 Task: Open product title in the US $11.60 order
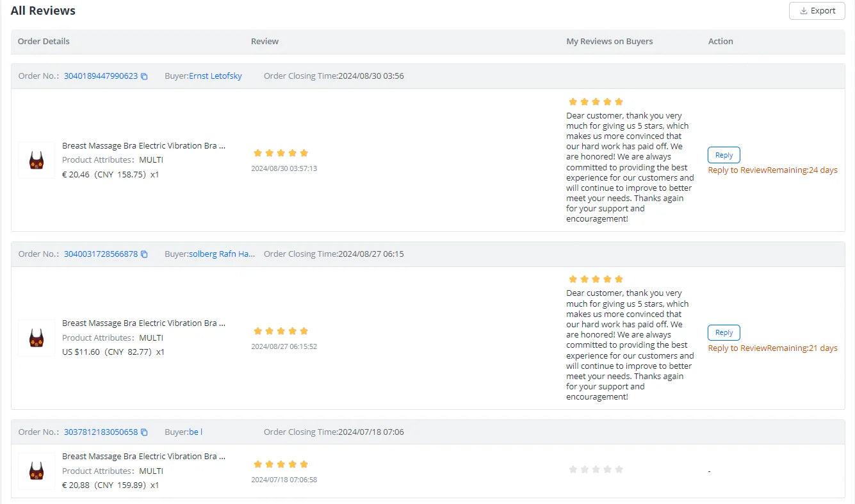point(143,323)
